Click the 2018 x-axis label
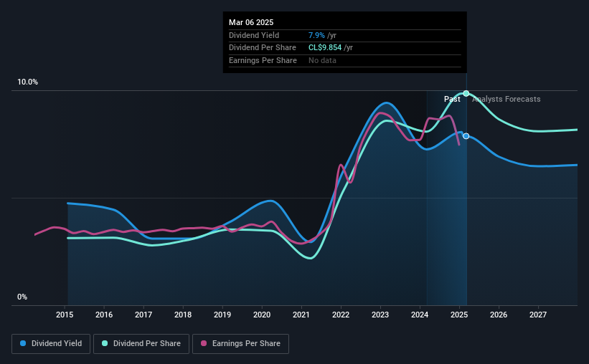The width and height of the screenshot is (589, 364). point(183,315)
